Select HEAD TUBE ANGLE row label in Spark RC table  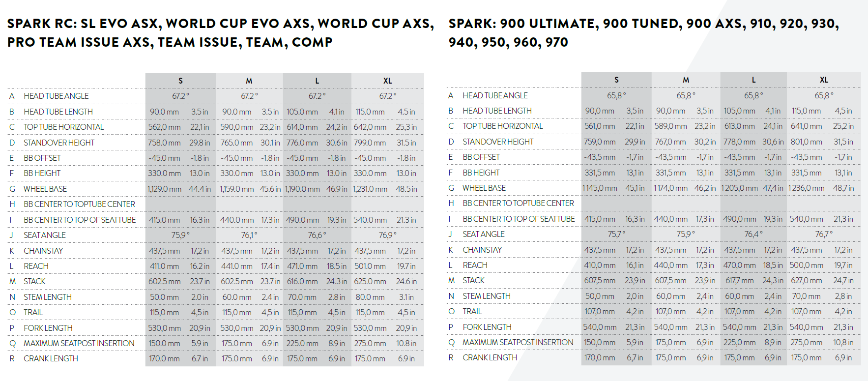point(56,96)
